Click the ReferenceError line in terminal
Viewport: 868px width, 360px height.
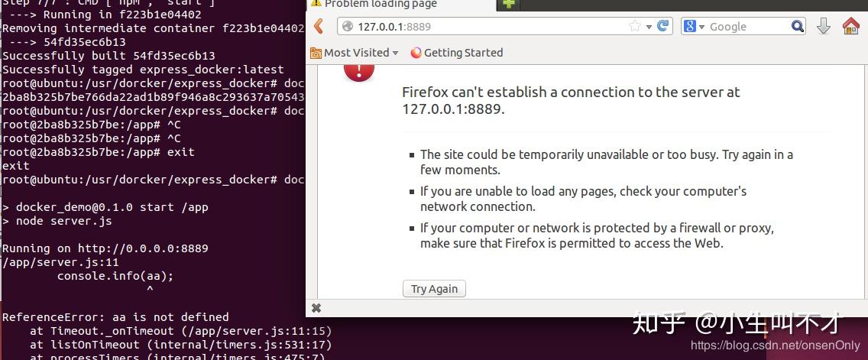(115, 317)
